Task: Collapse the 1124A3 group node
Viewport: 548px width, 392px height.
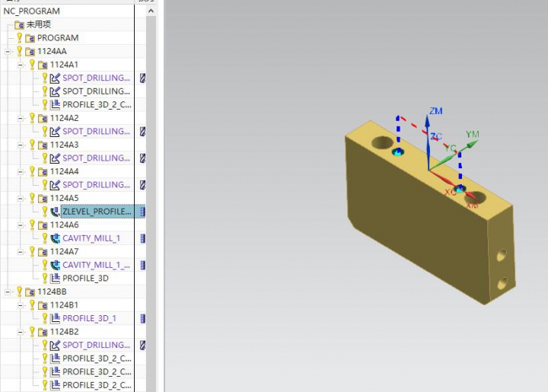Action: (x=21, y=145)
